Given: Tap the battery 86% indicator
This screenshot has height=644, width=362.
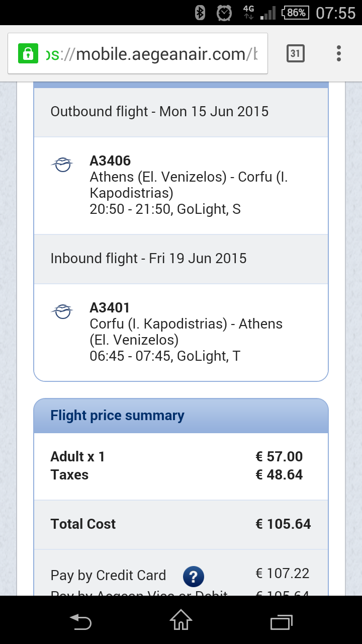Looking at the screenshot, I should pos(295,13).
